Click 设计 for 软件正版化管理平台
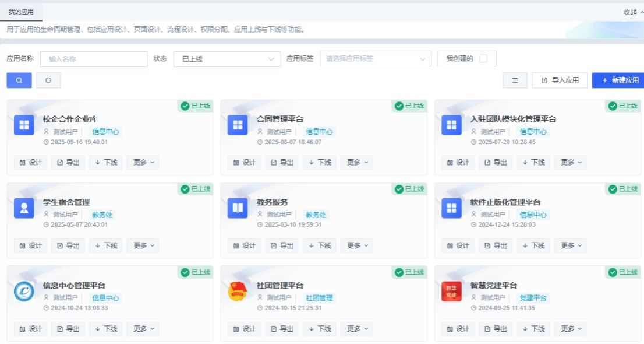Screen dimensions: 644x344 [x=458, y=245]
